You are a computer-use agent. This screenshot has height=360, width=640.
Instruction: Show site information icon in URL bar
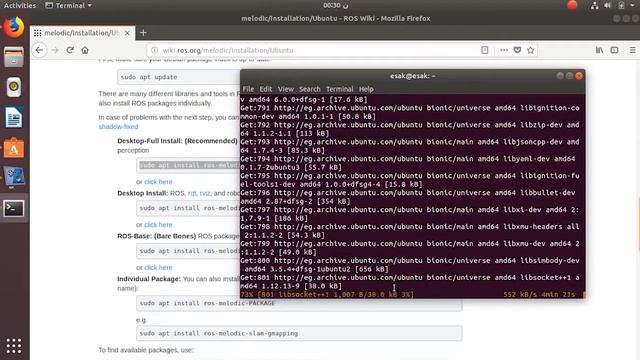(154, 50)
